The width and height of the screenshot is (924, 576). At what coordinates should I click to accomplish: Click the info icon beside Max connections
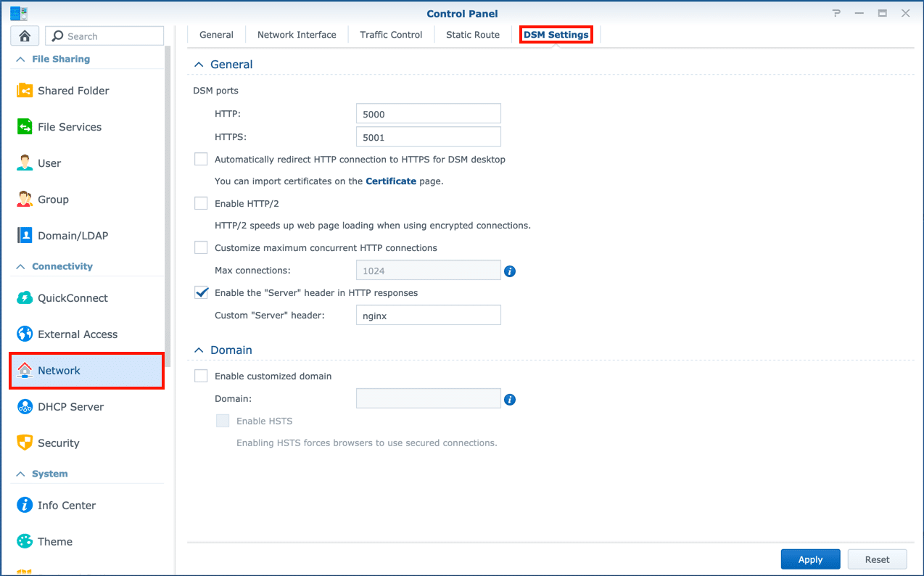pos(510,271)
